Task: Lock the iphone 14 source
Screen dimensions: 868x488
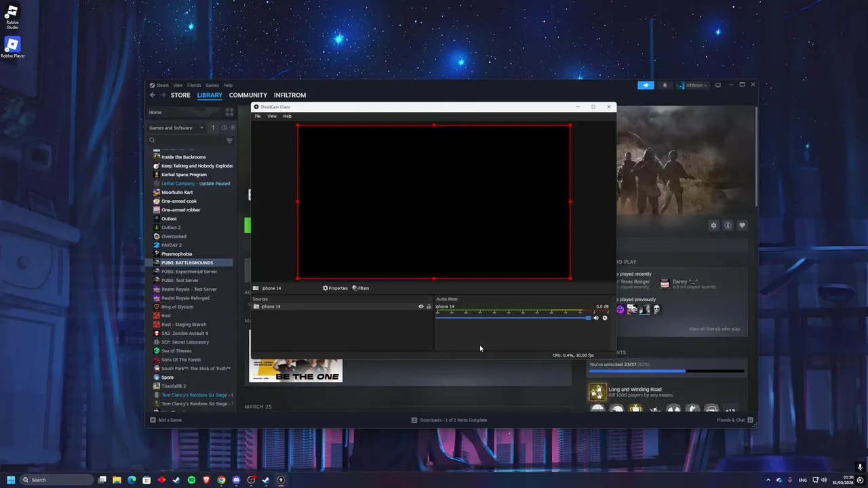Action: point(429,306)
